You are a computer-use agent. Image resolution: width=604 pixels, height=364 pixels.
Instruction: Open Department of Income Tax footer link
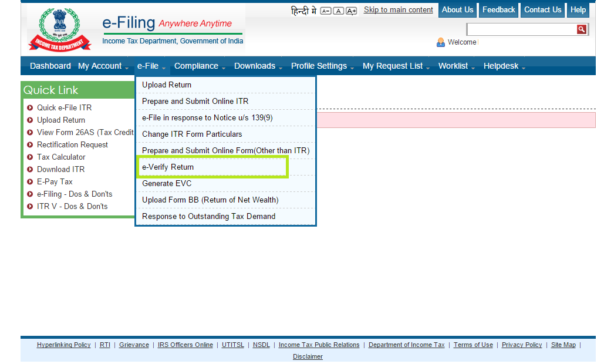point(406,345)
